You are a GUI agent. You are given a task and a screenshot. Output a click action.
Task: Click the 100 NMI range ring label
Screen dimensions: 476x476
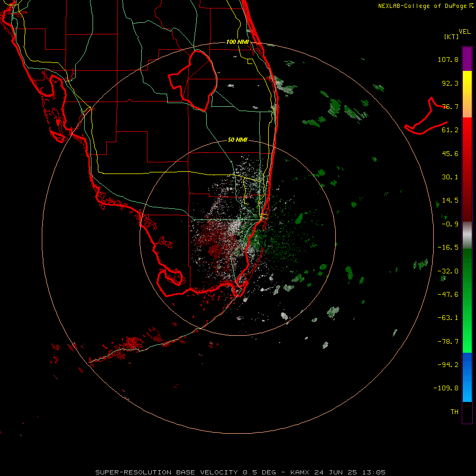(237, 42)
